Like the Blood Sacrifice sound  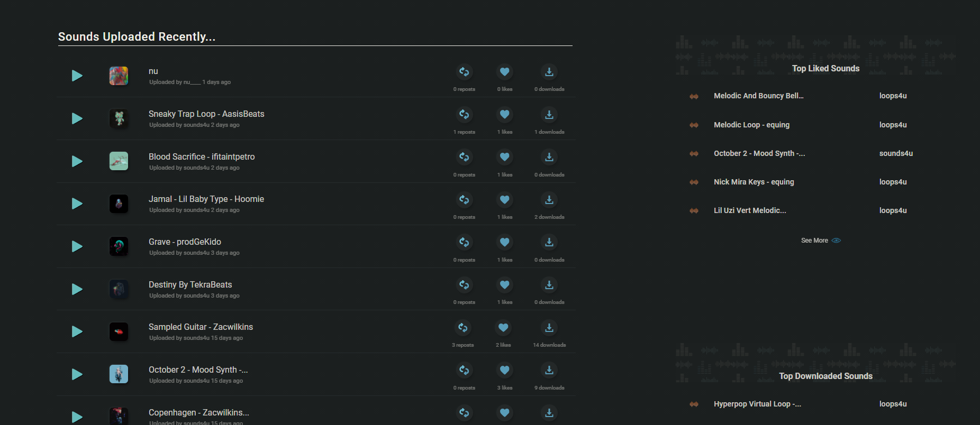[505, 157]
